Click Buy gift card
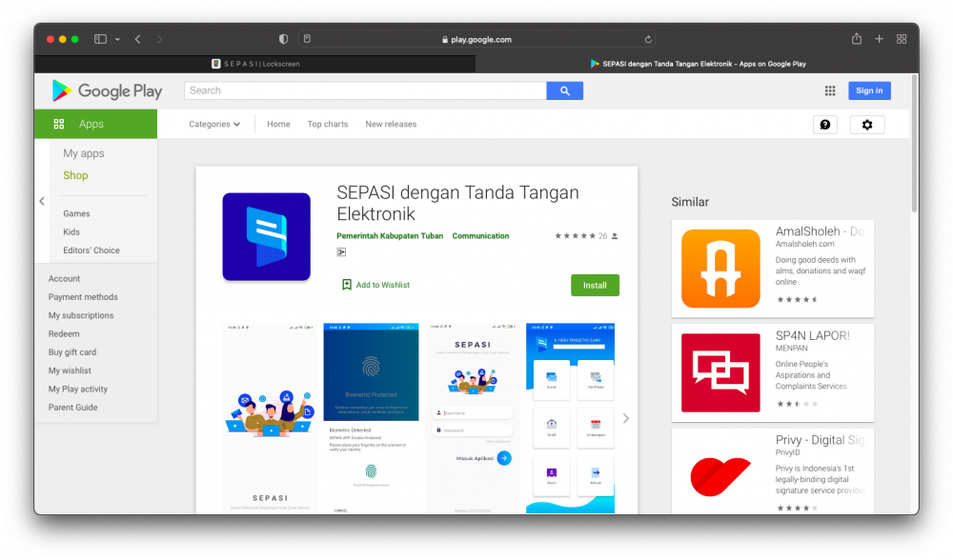 pyautogui.click(x=72, y=351)
